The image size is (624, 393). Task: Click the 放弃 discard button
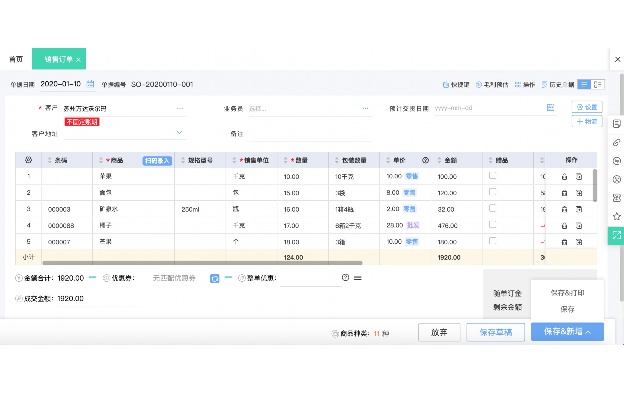(x=439, y=332)
